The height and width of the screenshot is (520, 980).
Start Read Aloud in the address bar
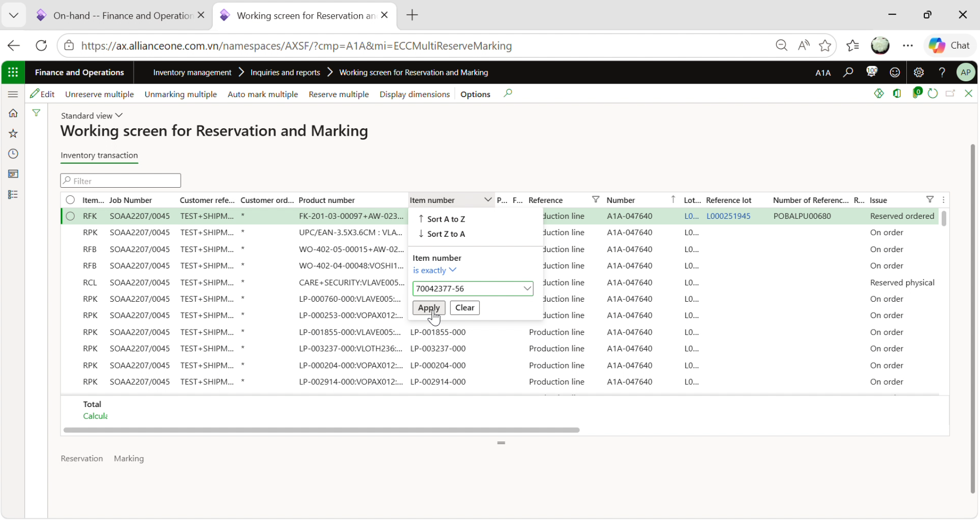coord(803,45)
